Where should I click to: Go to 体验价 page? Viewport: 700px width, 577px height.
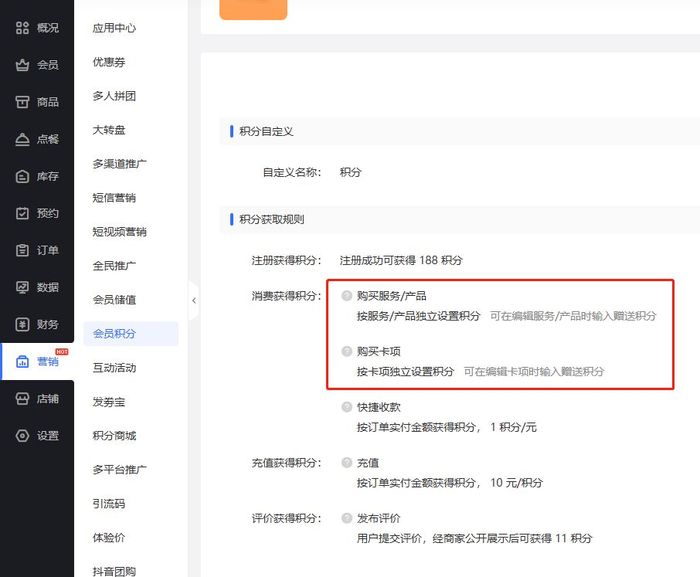click(109, 538)
